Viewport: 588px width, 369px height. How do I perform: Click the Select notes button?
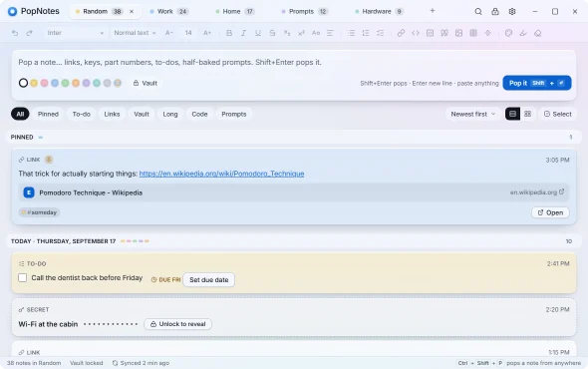pos(558,114)
